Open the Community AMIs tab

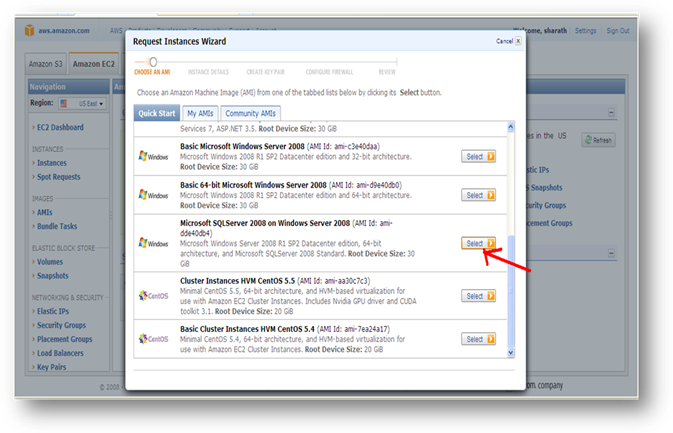pos(251,113)
